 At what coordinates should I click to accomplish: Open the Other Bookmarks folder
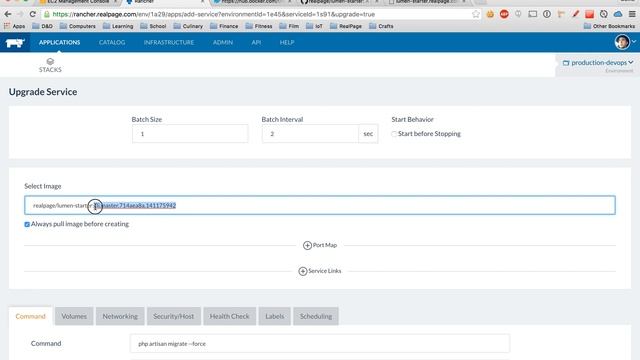point(609,26)
